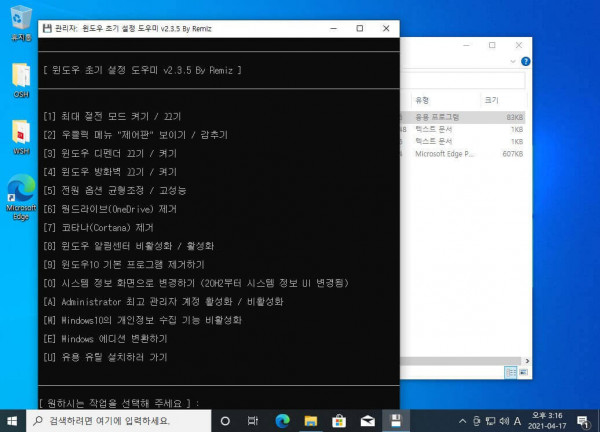Open Microsoft Store from the taskbar
Viewport: 600px width, 432px height.
(339, 421)
